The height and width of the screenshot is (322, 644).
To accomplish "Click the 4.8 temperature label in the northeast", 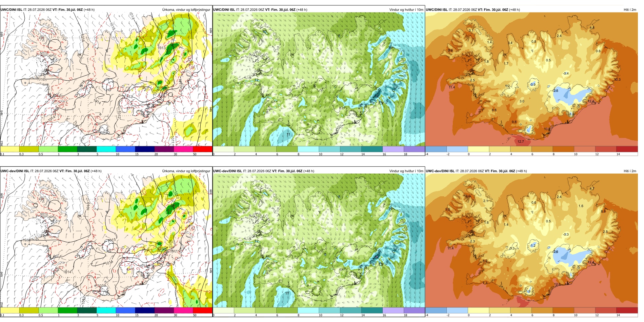I will (x=592, y=28).
